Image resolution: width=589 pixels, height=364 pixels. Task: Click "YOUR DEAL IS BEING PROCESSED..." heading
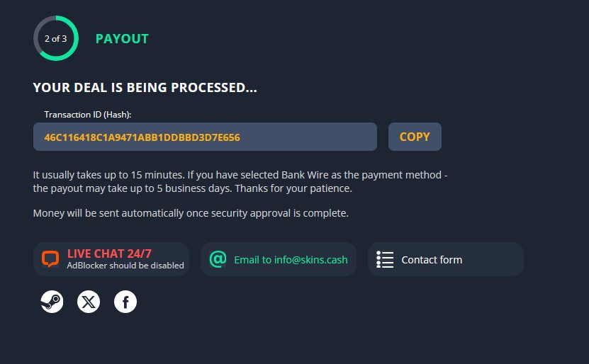145,89
